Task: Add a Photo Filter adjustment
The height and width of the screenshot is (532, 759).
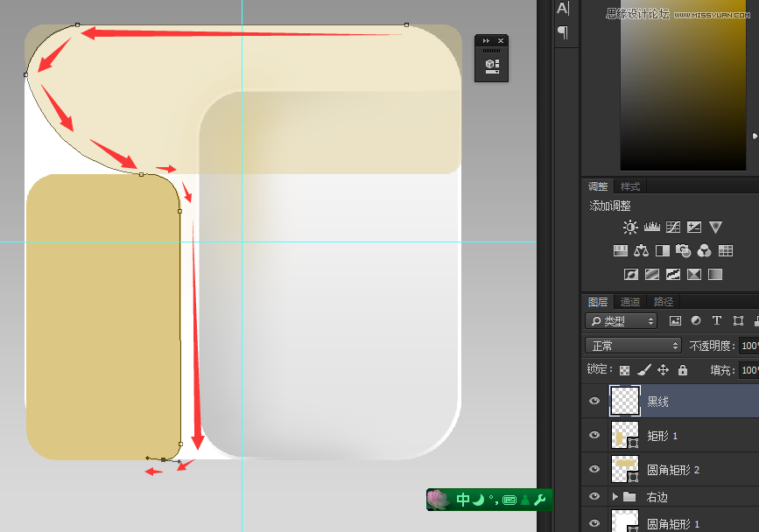Action: tap(683, 250)
